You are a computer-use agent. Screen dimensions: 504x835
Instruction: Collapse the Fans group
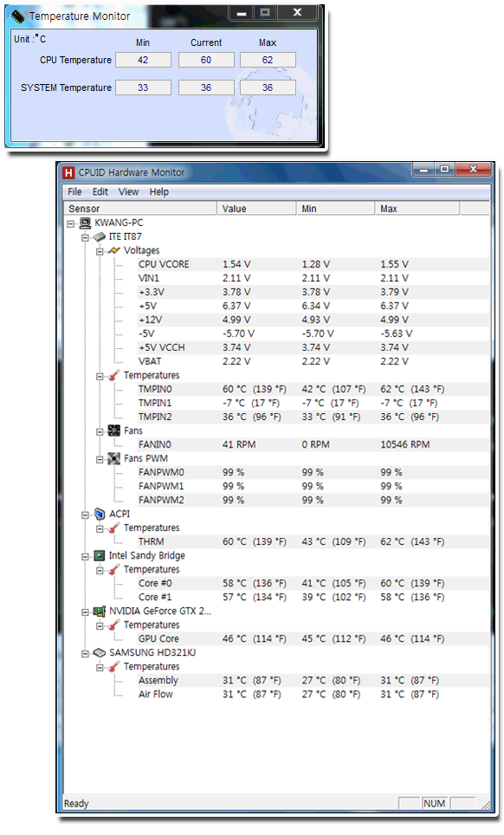click(100, 431)
